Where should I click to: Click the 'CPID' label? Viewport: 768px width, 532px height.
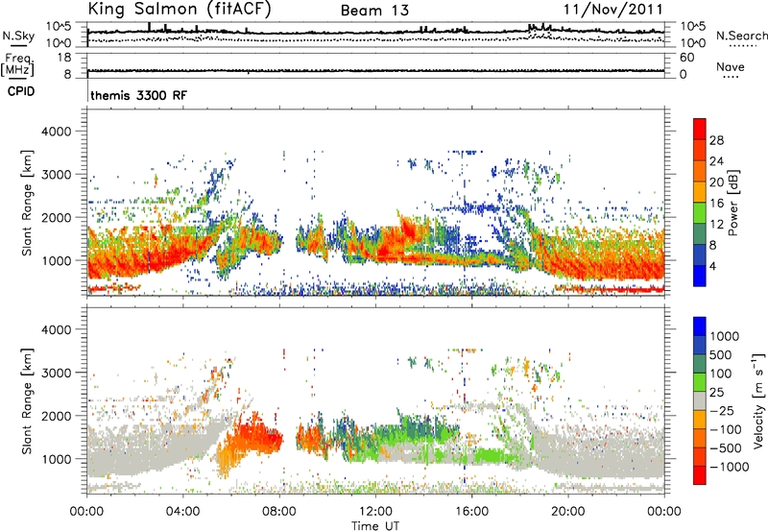pyautogui.click(x=21, y=91)
